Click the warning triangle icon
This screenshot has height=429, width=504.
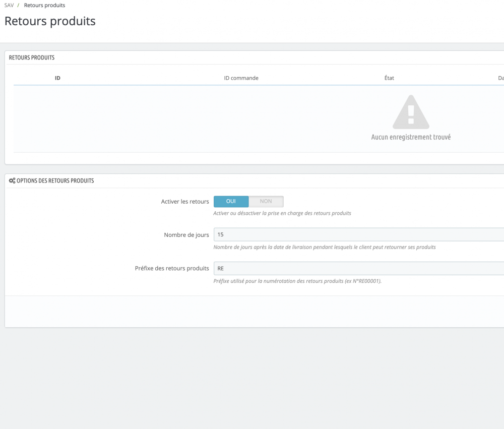[x=411, y=112]
